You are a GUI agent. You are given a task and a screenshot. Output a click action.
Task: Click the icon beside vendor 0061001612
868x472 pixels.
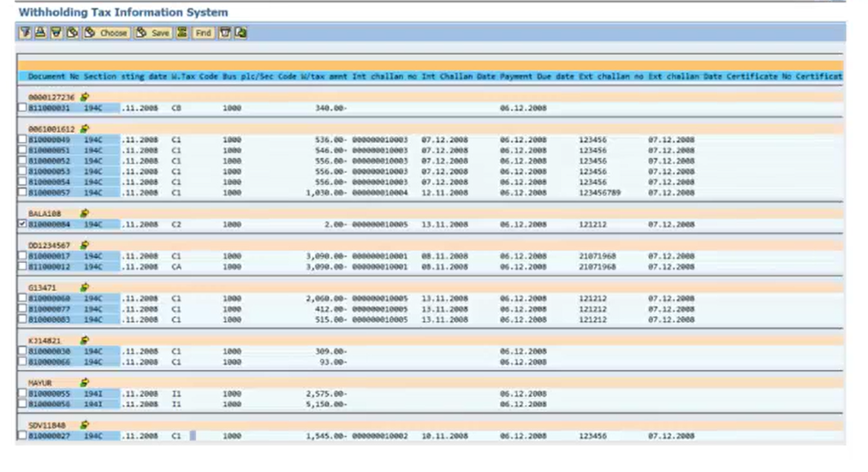(x=84, y=128)
